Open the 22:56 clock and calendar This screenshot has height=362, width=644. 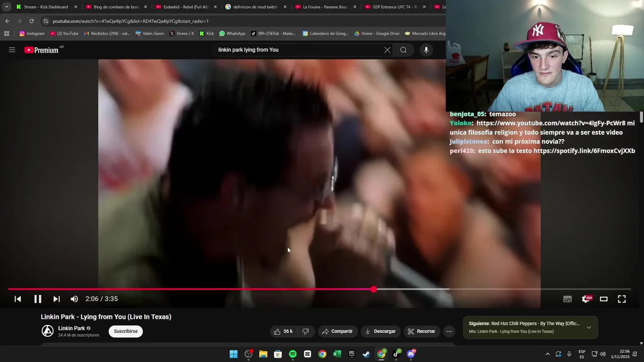point(620,354)
